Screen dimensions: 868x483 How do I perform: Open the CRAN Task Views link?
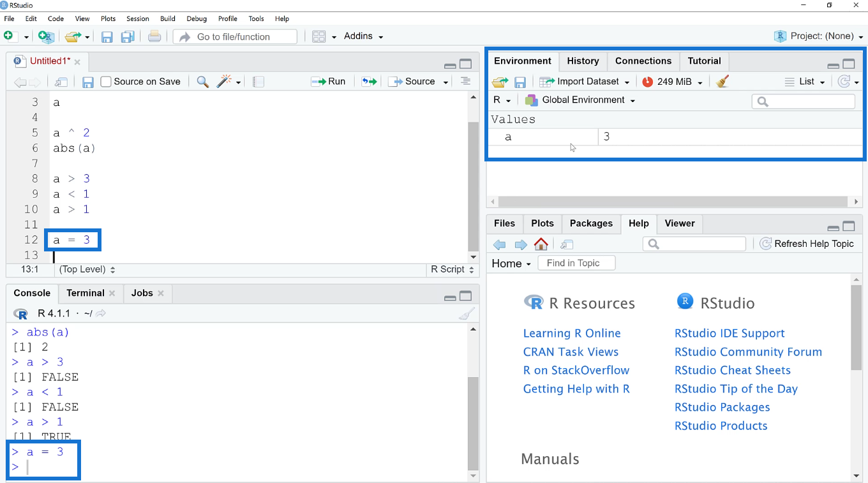point(571,352)
